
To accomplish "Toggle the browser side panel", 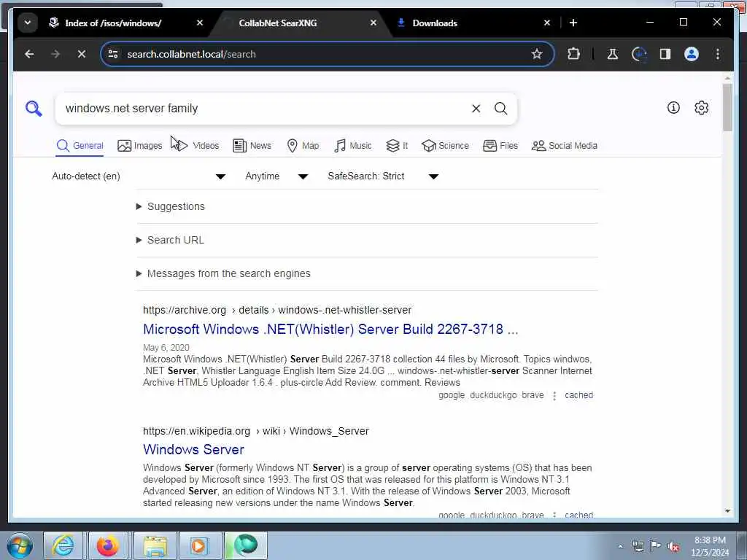I will [665, 54].
